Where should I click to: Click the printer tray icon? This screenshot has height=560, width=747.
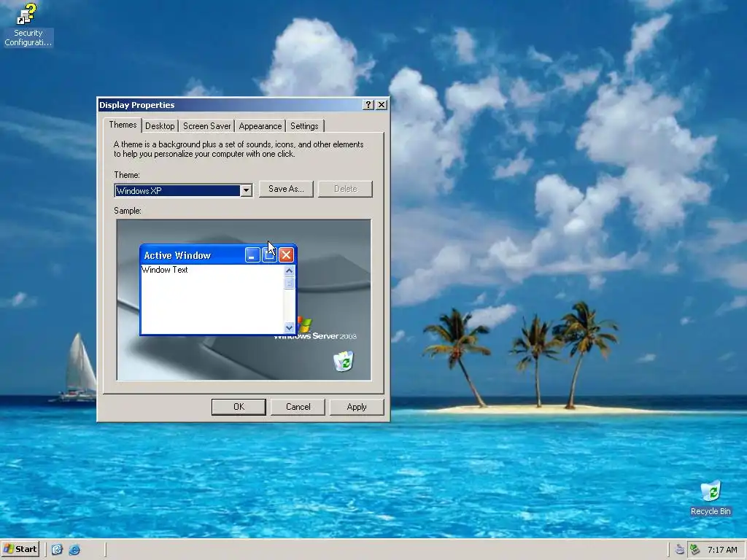click(x=680, y=550)
